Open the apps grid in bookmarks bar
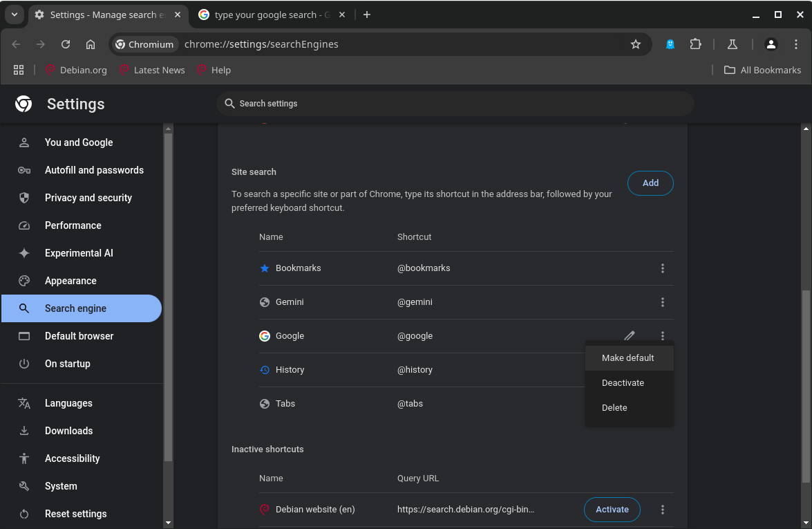Screen dimensions: 812x529 [x=19, y=70]
